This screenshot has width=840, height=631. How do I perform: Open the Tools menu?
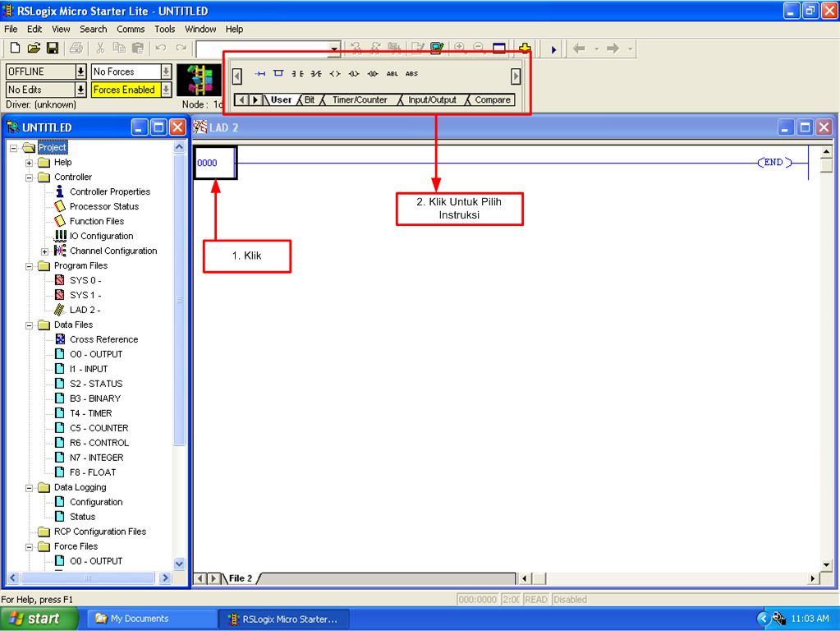(164, 29)
